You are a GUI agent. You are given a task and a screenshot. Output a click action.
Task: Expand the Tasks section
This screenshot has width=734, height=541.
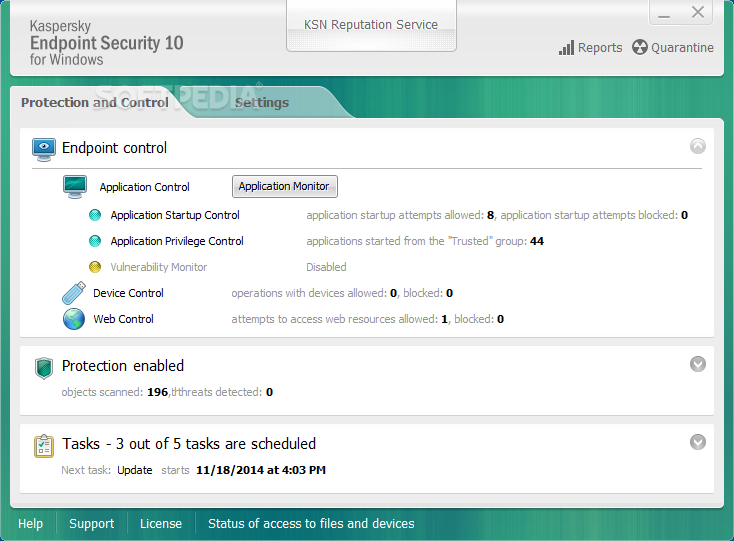[698, 442]
